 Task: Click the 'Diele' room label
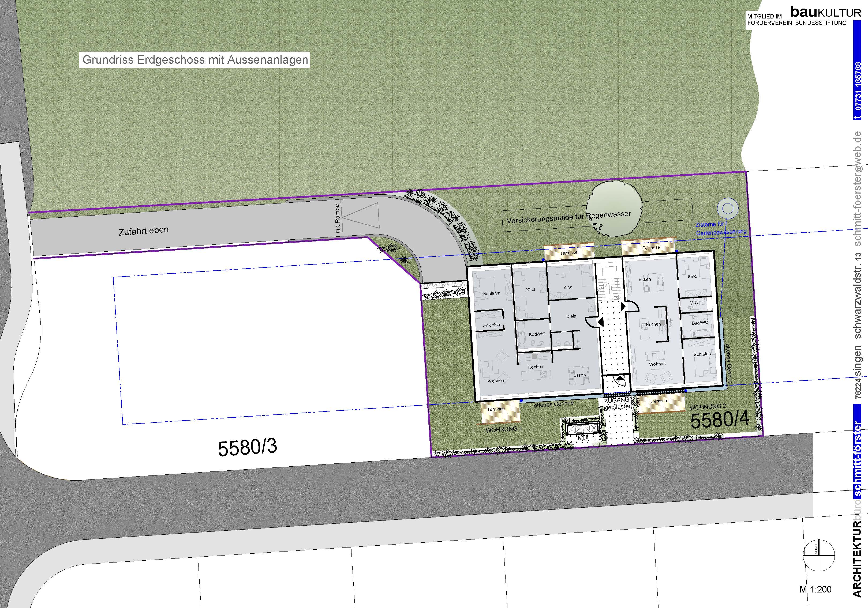point(571,316)
